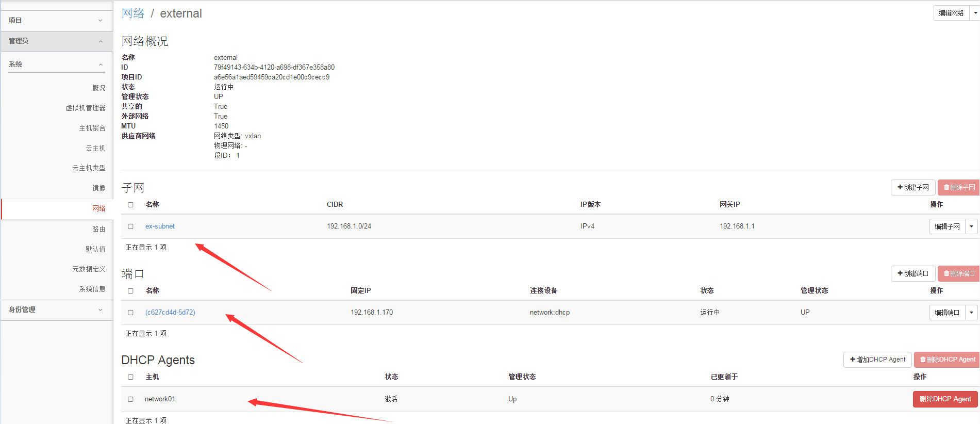Follow the 网络 breadcrumb link
980x424 pixels.
pos(133,13)
